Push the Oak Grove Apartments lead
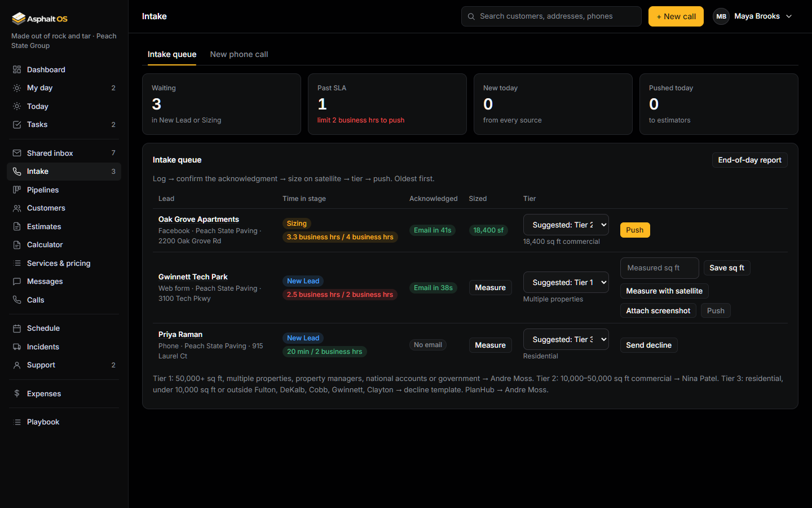Screen dimensions: 812x508 click(635, 230)
